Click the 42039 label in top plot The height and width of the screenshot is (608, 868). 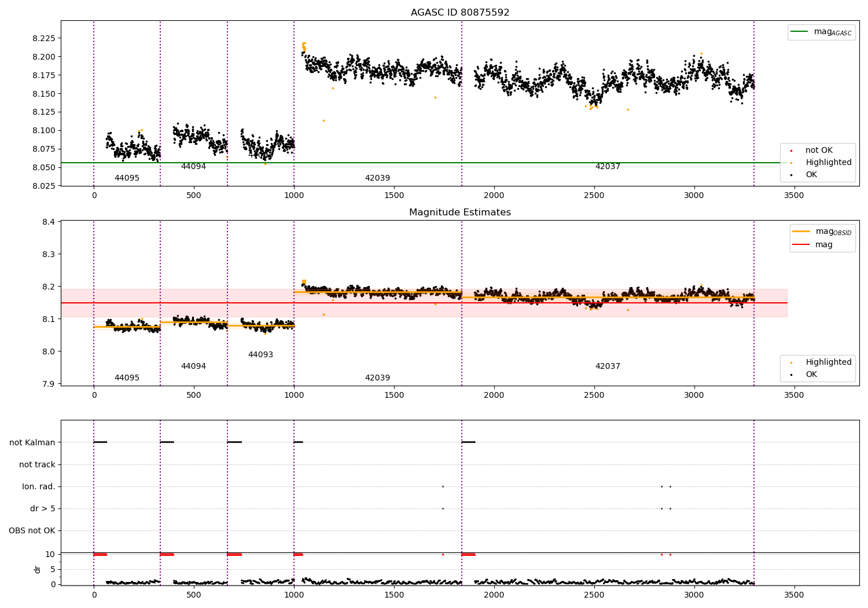(377, 178)
